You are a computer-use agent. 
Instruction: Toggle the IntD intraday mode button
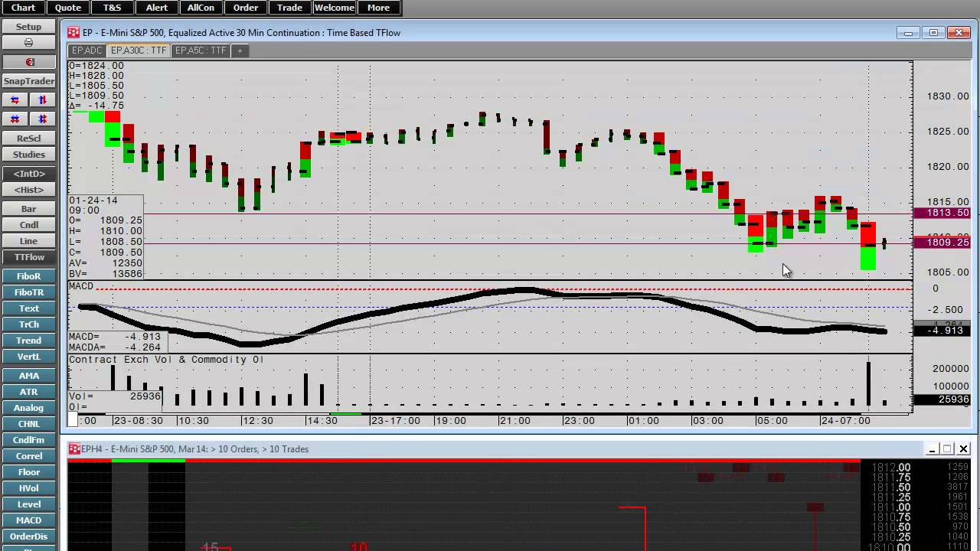pyautogui.click(x=29, y=174)
